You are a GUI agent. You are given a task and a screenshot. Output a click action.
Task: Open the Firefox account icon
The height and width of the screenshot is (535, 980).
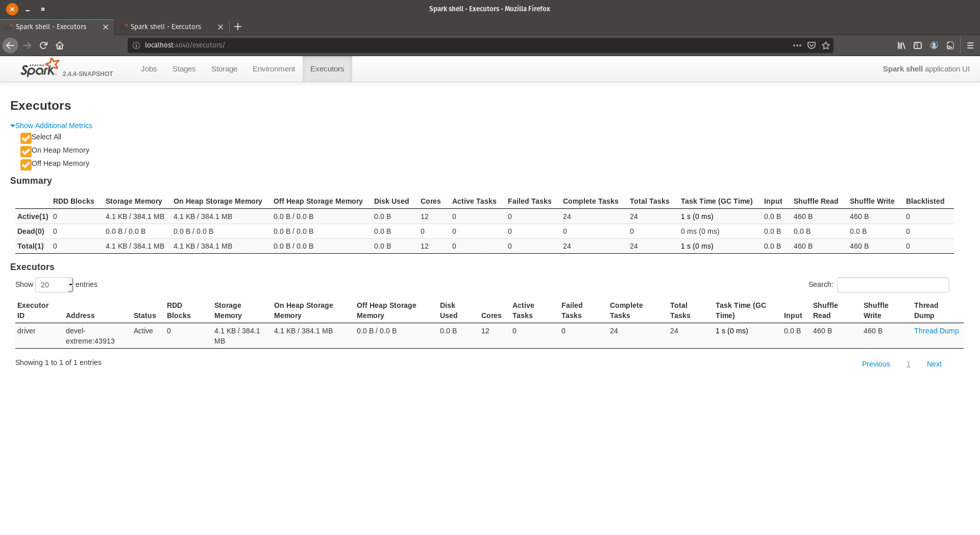click(x=934, y=45)
